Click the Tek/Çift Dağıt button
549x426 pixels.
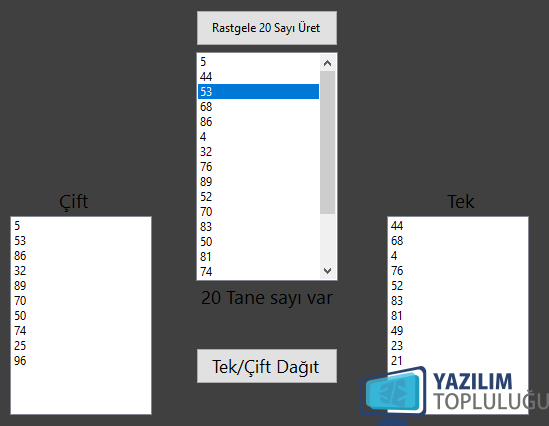coord(267,366)
